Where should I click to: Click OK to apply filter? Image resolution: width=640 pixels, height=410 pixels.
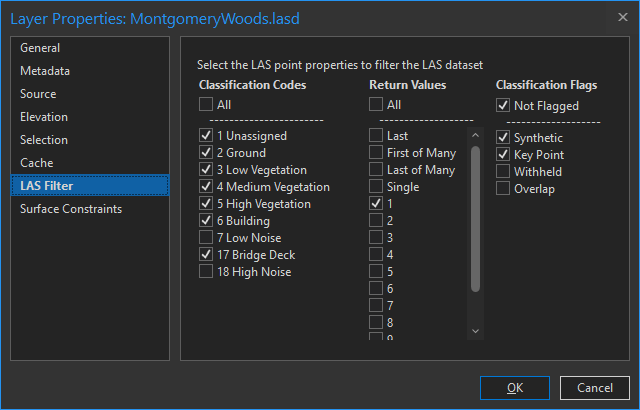pyautogui.click(x=515, y=387)
